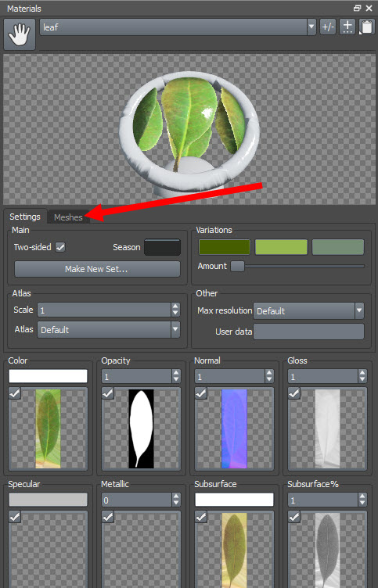
Task: Click the Color leaf texture thumbnail
Action: point(48,428)
